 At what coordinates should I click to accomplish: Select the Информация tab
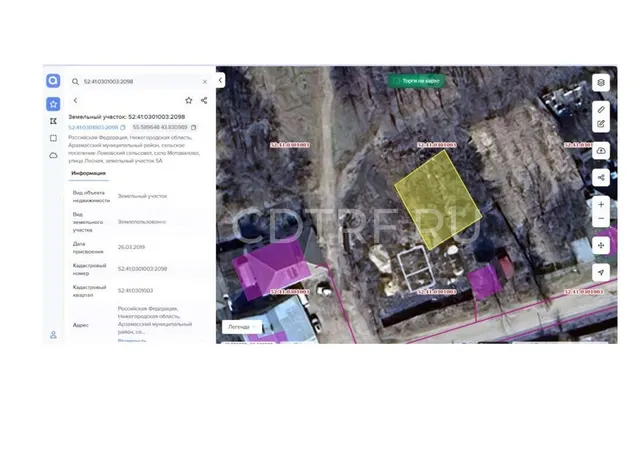[x=89, y=173]
